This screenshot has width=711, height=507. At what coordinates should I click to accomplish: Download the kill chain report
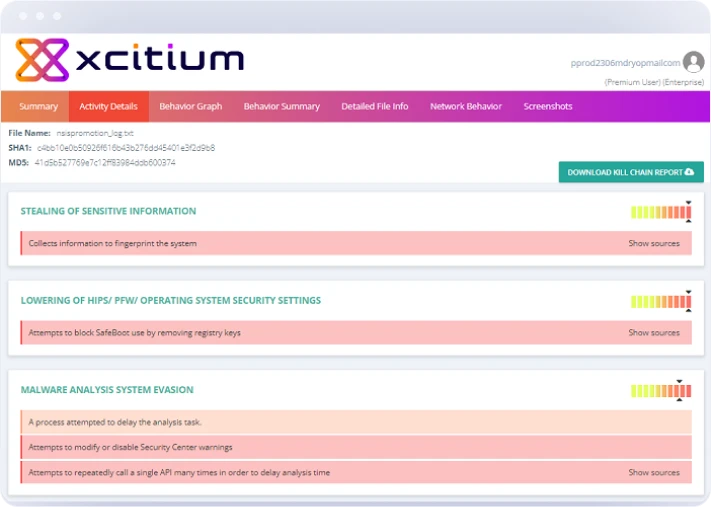point(631,172)
